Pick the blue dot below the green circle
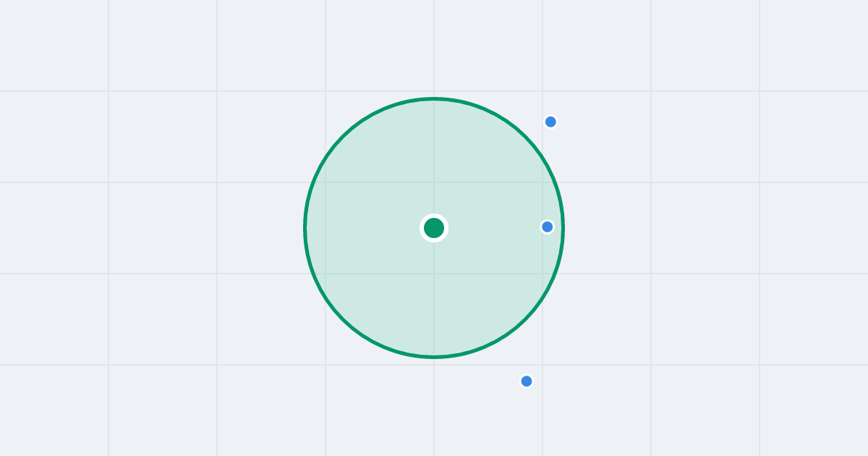 [527, 381]
